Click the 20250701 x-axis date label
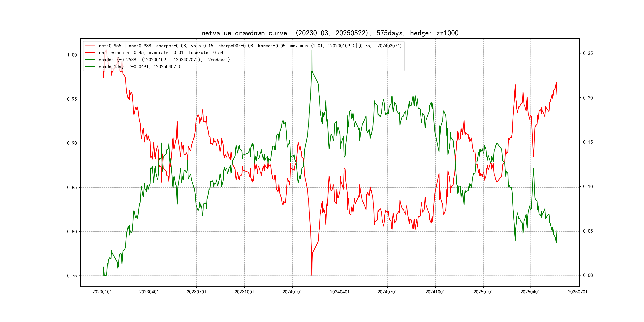This screenshot has width=644, height=322. point(577,292)
